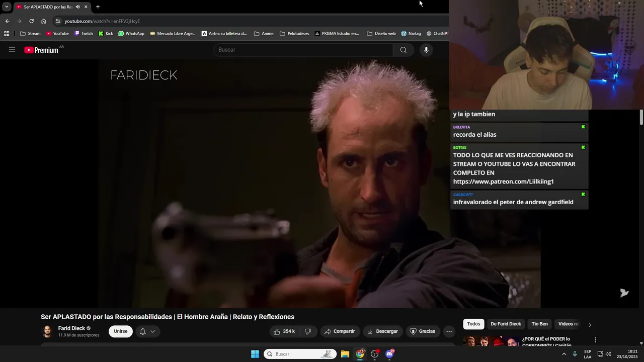Open the more actions three-dot button
The width and height of the screenshot is (644, 362).
click(449, 331)
